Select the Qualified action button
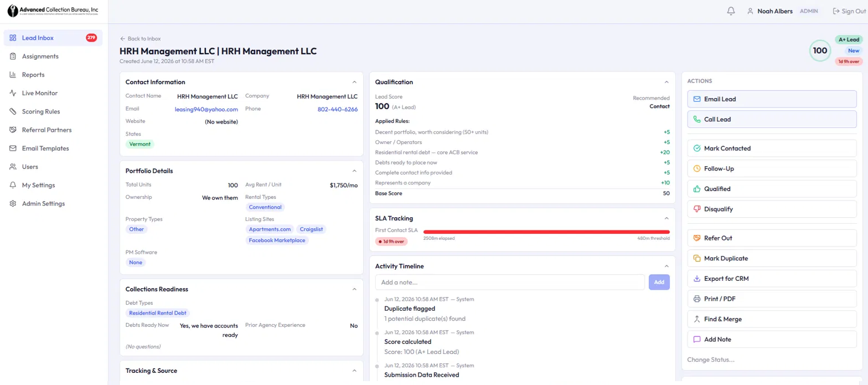This screenshot has height=385, width=868. pyautogui.click(x=772, y=189)
